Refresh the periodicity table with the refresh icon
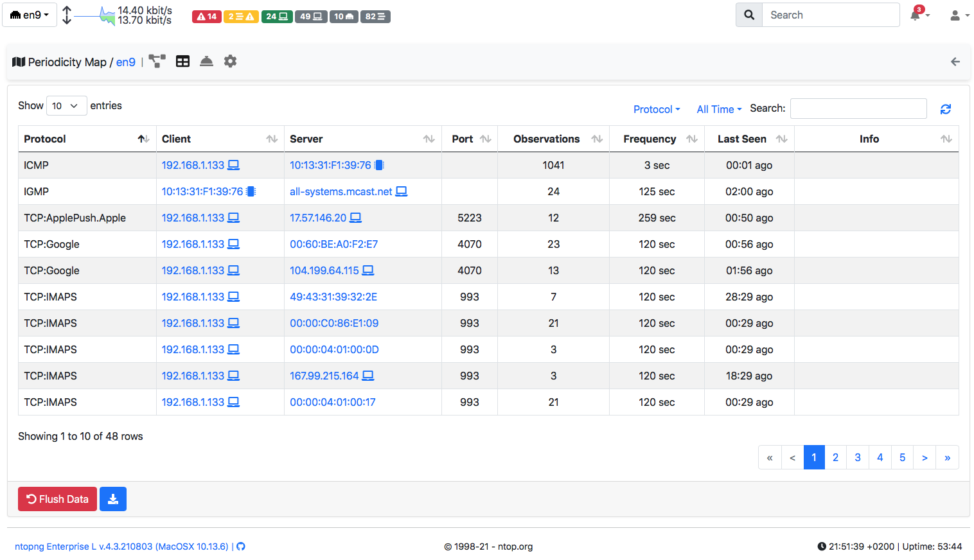Viewport: 974px width, 560px height. pyautogui.click(x=945, y=109)
